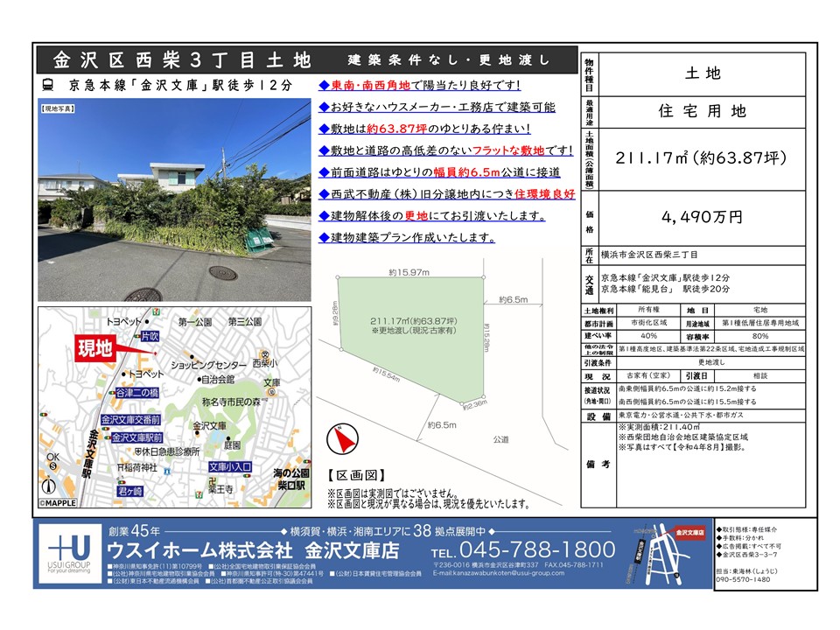Click the red 現地 marker on the map
The width and height of the screenshot is (840, 630).
point(95,347)
